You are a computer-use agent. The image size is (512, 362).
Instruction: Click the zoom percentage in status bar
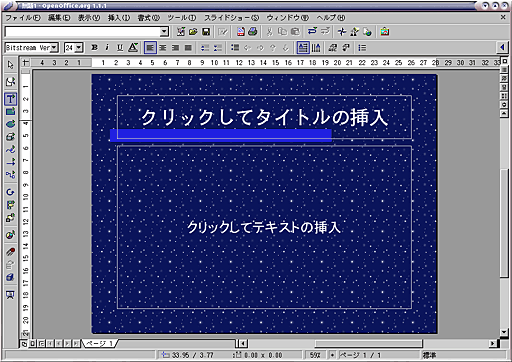click(315, 355)
